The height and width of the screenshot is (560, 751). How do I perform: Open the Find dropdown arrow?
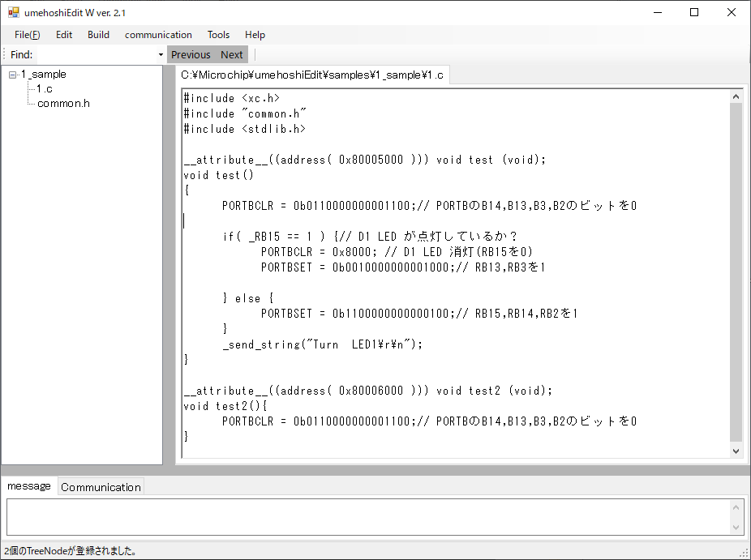coord(161,55)
